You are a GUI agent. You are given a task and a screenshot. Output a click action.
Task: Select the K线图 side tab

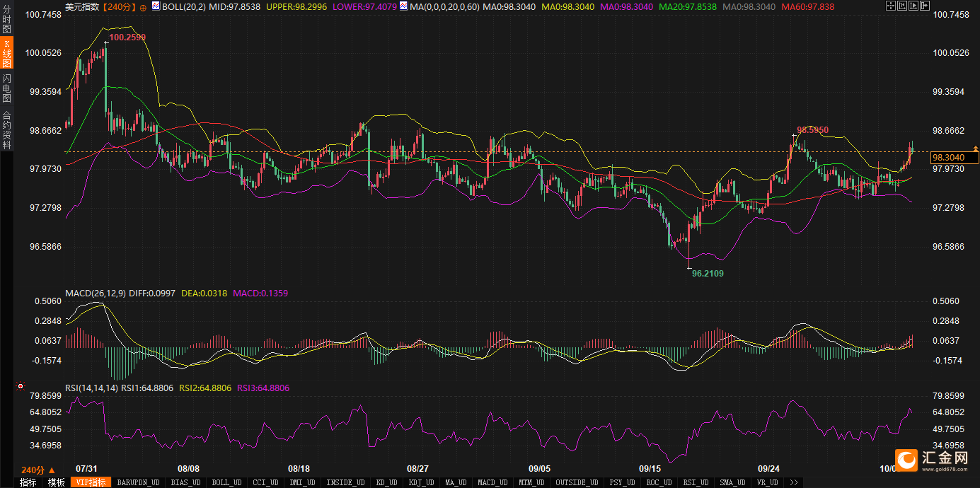(7, 54)
